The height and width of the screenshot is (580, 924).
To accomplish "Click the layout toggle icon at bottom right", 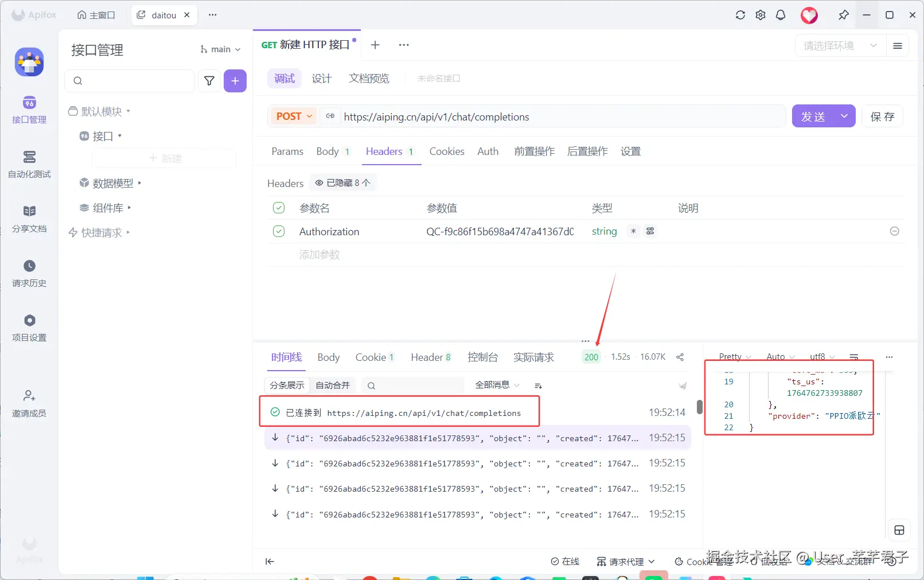I will (x=899, y=530).
